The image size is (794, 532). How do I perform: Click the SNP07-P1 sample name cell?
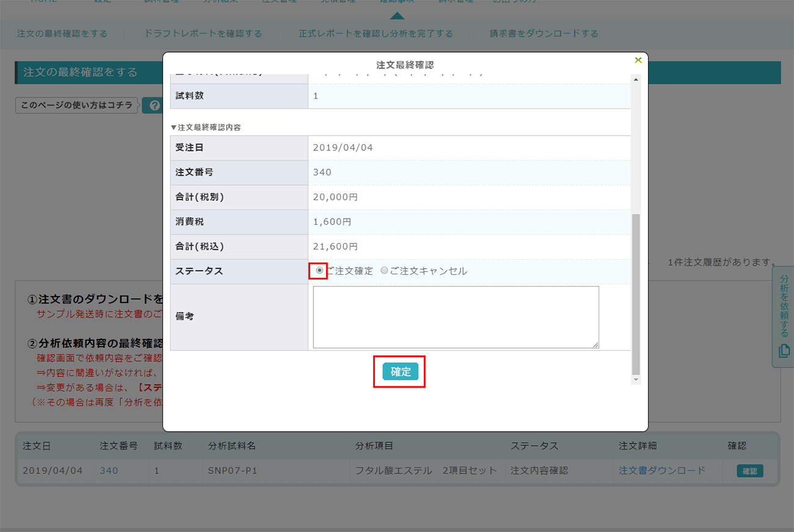coord(232,470)
